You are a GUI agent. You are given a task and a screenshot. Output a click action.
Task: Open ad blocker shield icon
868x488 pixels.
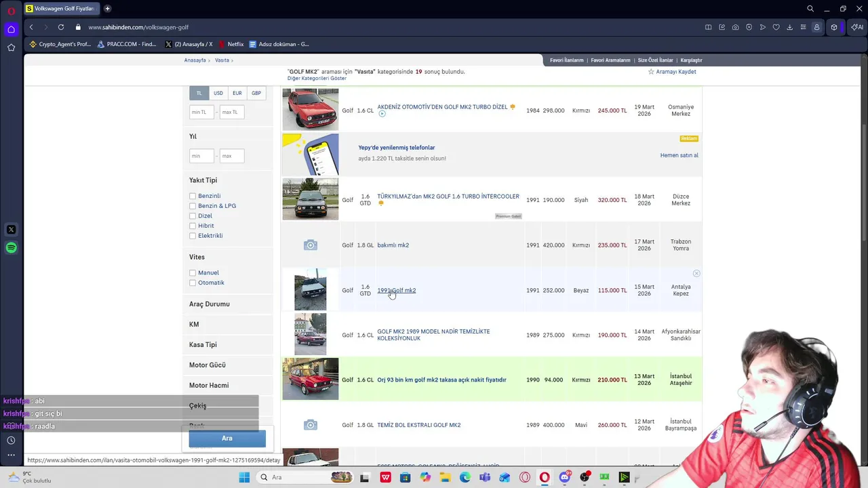(x=749, y=27)
